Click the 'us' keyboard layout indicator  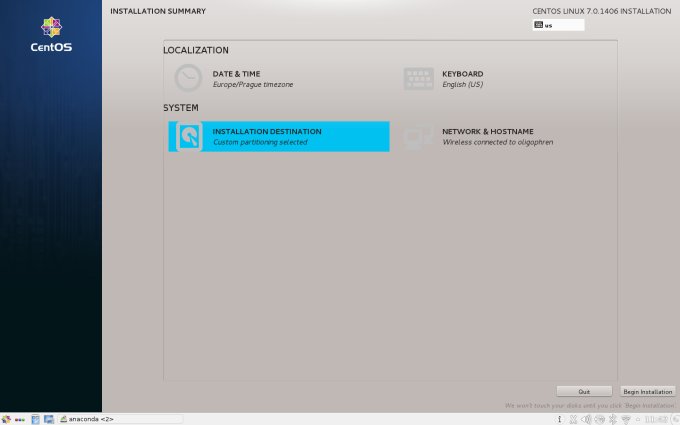(558, 25)
